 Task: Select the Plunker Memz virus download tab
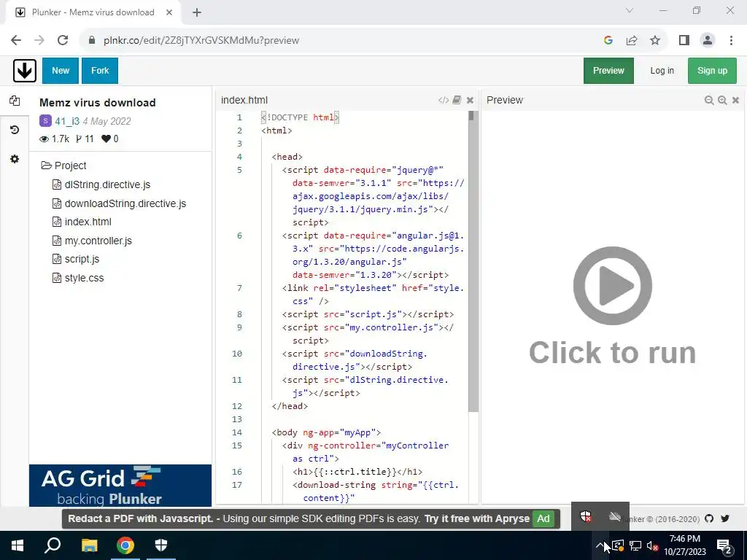point(93,12)
